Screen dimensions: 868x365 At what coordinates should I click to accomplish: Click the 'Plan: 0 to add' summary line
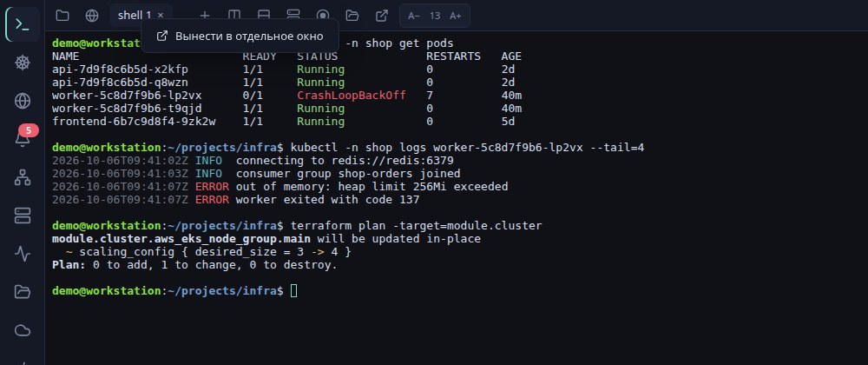tap(194, 265)
